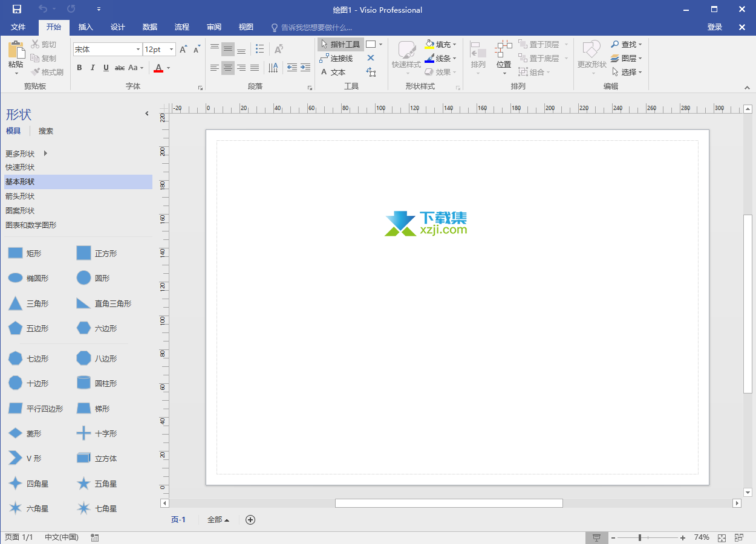This screenshot has height=544, width=756.
Task: Click the Sign in (登录) button
Action: point(715,27)
